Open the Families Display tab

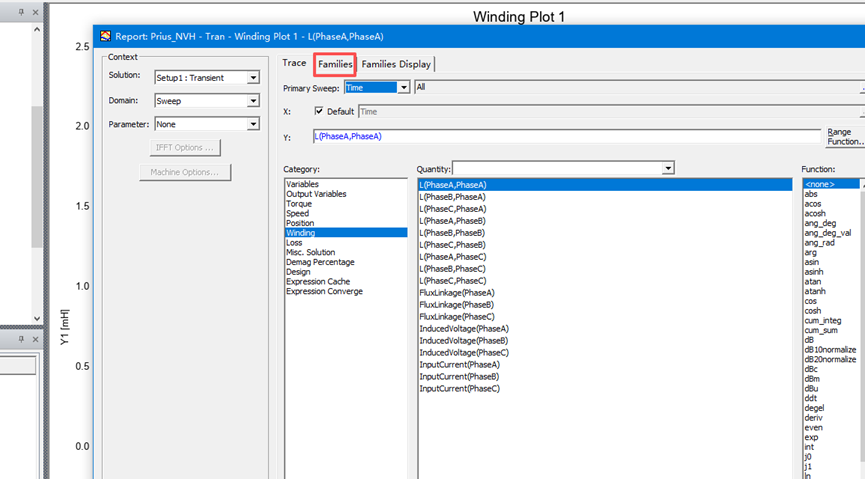(396, 65)
